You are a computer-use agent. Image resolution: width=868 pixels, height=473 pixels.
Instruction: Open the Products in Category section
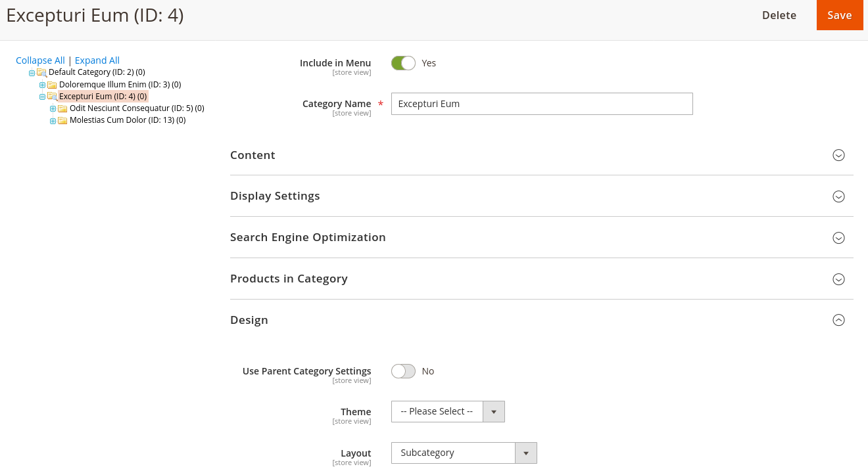tap(289, 279)
